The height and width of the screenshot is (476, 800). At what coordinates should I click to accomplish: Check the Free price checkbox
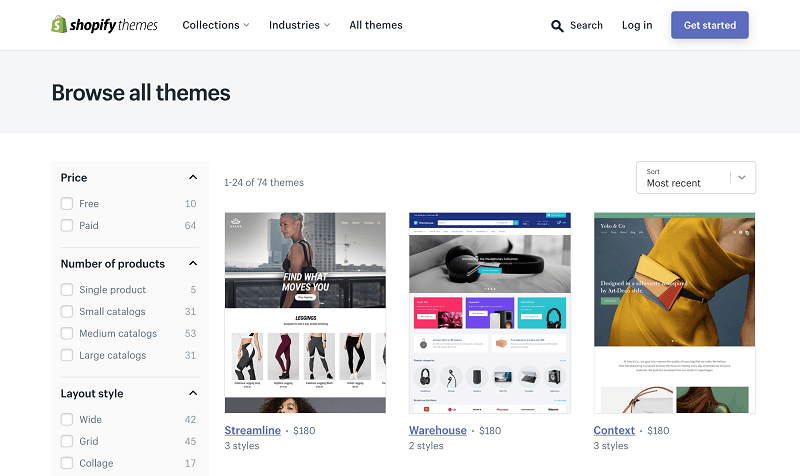click(x=67, y=204)
